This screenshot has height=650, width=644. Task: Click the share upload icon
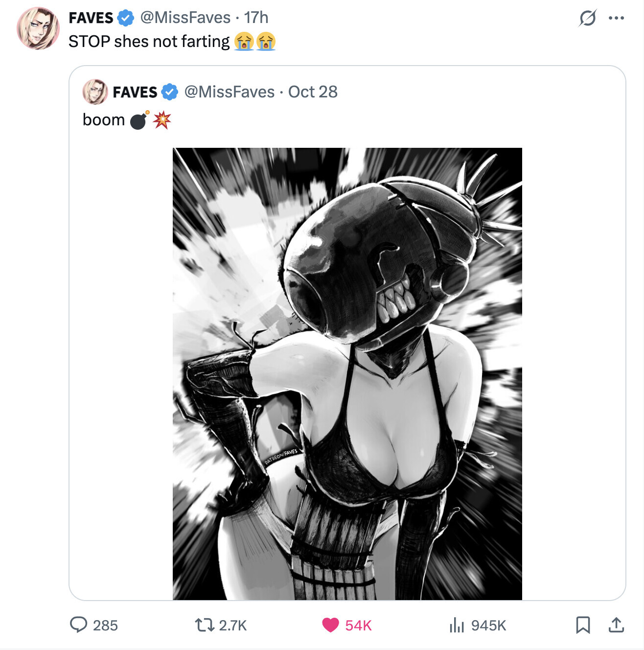[x=616, y=625]
